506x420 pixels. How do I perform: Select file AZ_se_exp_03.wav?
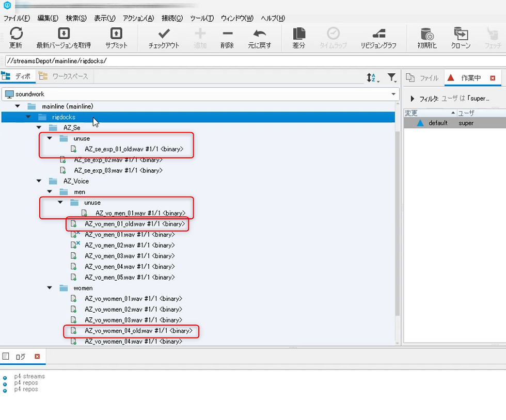(118, 170)
